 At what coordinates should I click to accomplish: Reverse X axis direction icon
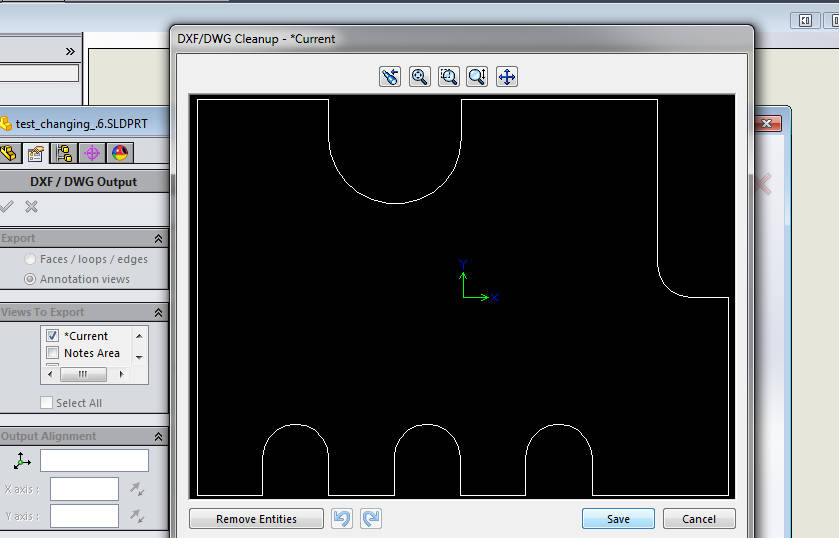coord(137,489)
